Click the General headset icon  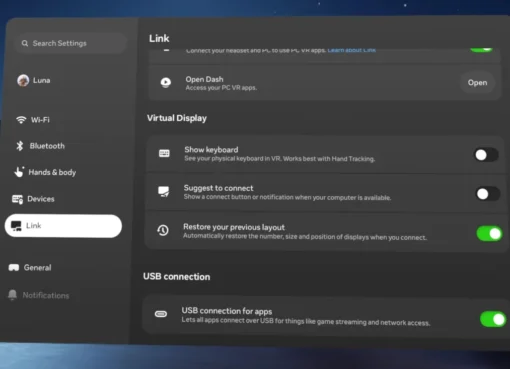[14, 268]
